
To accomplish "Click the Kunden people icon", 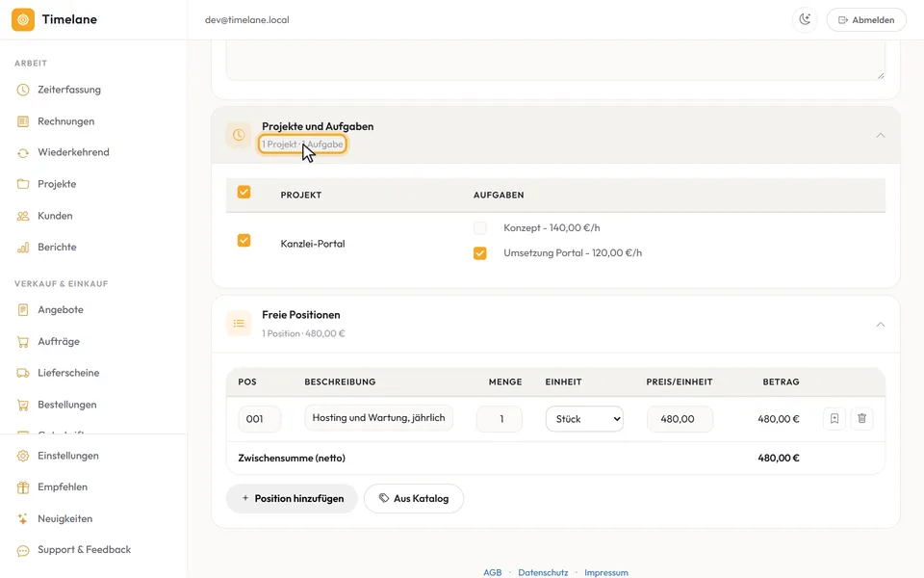I will click(23, 216).
